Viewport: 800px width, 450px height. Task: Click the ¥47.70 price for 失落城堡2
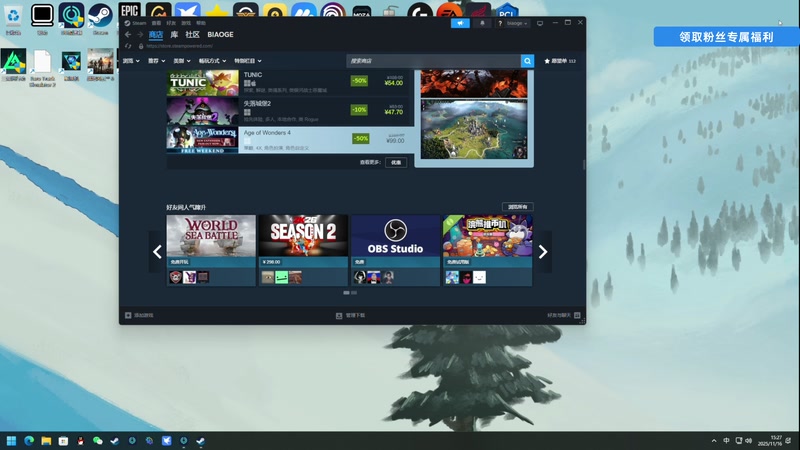pos(393,112)
